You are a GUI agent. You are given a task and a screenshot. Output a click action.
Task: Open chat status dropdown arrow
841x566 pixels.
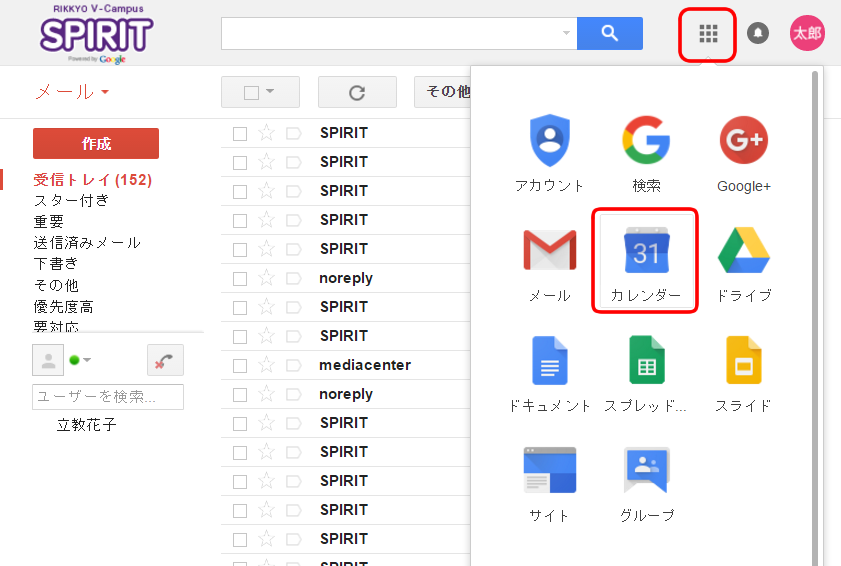[x=87, y=360]
